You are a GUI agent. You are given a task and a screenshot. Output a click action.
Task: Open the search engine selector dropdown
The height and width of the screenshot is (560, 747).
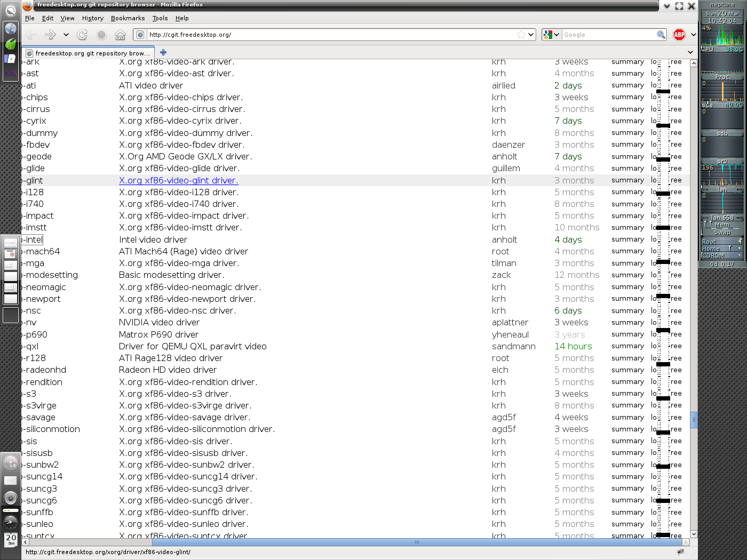tap(557, 35)
